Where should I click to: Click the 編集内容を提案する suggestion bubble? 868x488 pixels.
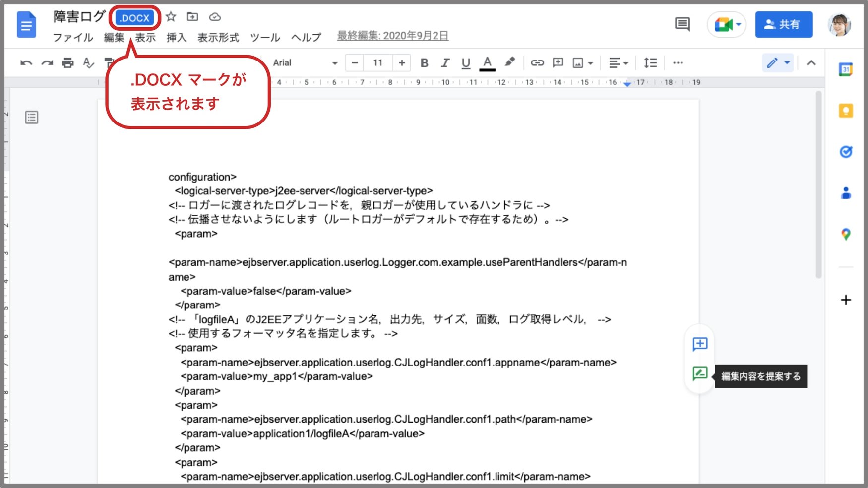coord(700,375)
